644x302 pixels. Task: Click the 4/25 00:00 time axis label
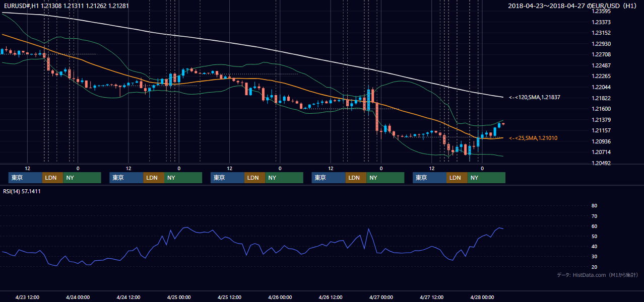point(179,297)
